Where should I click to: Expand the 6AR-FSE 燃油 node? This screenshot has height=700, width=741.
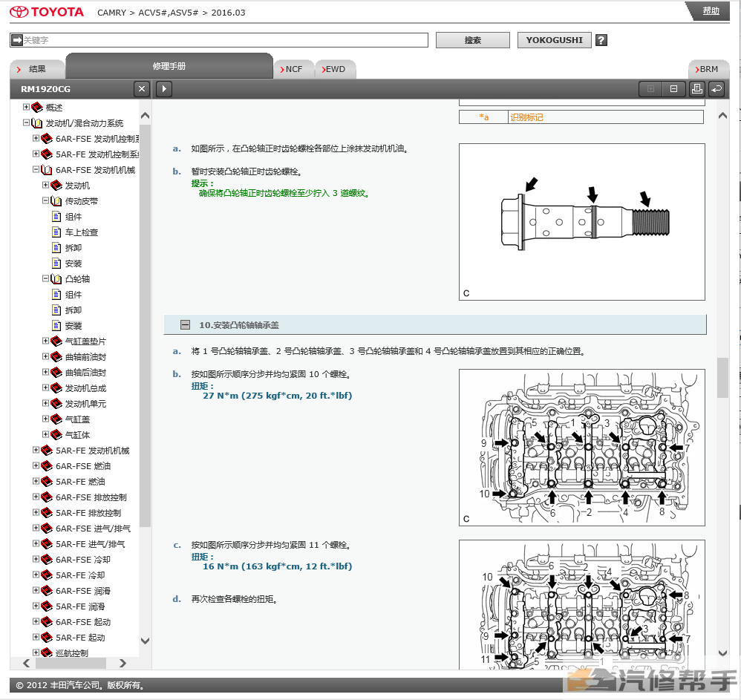(36, 465)
